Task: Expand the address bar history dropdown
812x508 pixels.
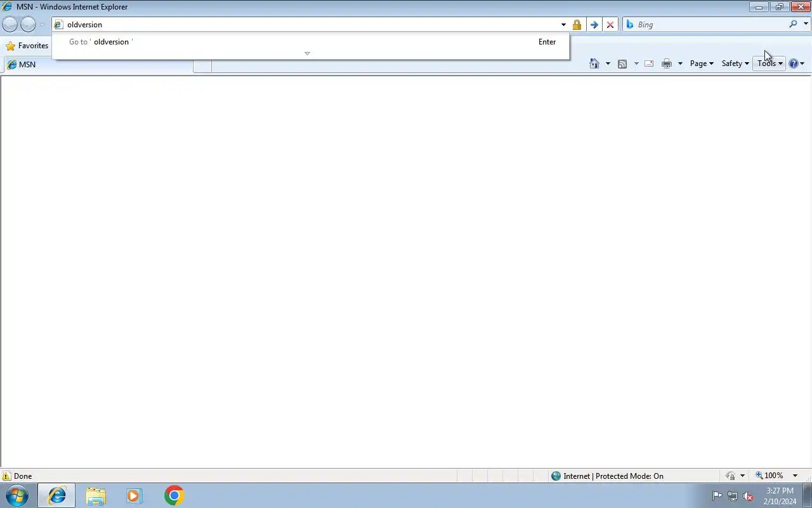Action: coord(563,25)
